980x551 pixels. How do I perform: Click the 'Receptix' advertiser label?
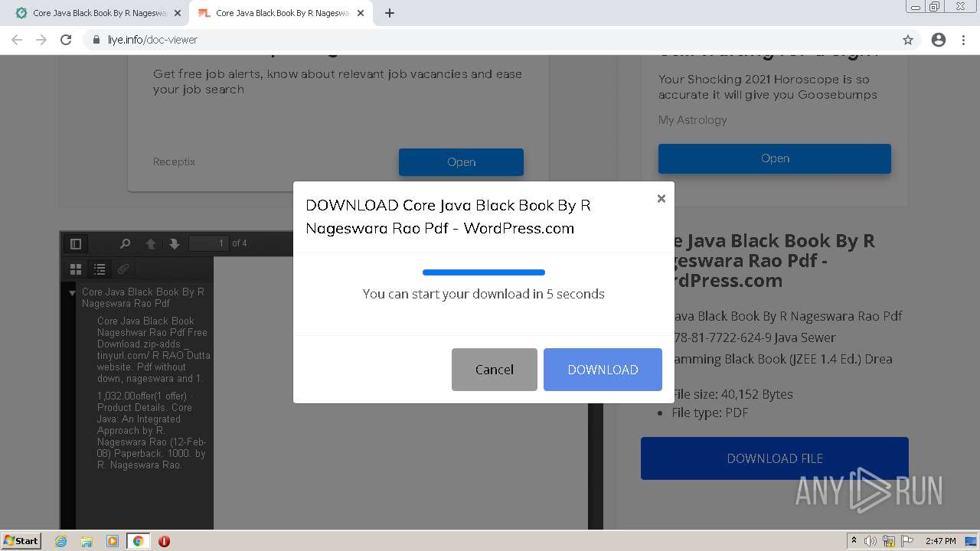click(x=174, y=161)
